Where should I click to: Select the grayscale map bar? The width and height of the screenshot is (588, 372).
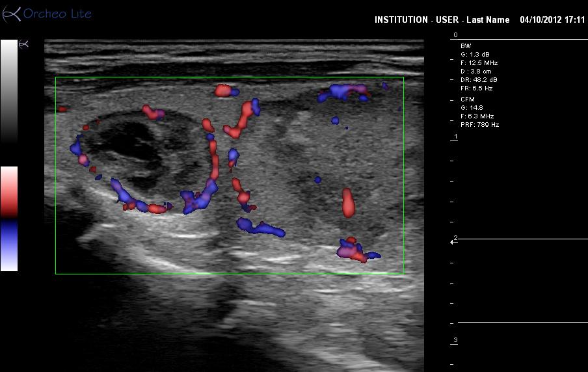[x=9, y=91]
